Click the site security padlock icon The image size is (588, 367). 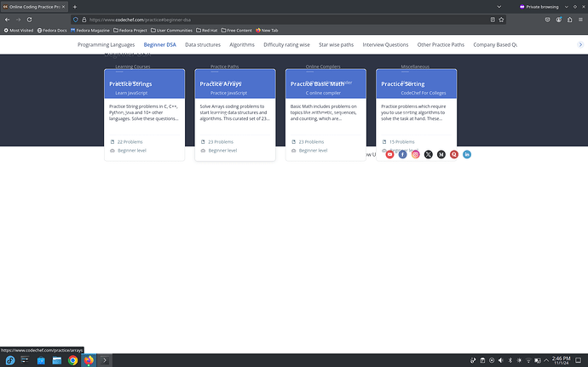pos(84,20)
